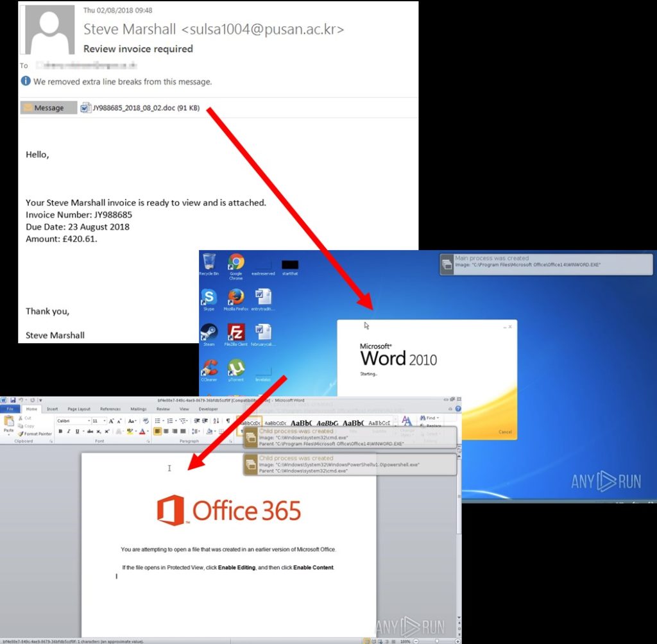This screenshot has width=657, height=644.
Task: Open the JY988685_2018_08_02.doc email attachment
Action: pos(141,108)
